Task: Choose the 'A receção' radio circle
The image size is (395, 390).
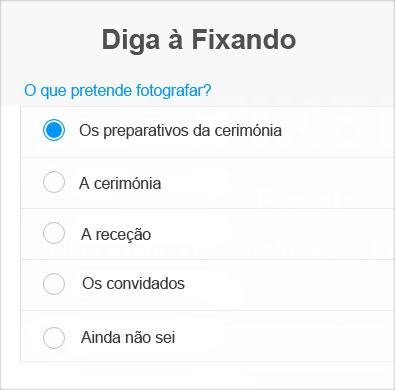Action: coord(54,233)
